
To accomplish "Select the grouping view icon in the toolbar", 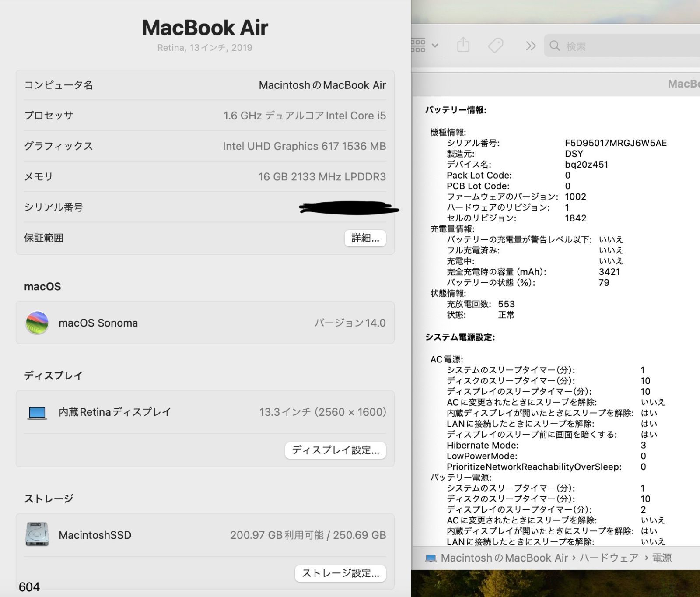I will point(418,45).
